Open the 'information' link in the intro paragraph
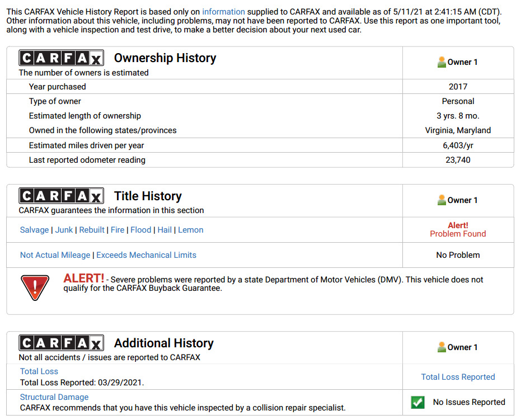This screenshot has width=516, height=420. (x=223, y=12)
